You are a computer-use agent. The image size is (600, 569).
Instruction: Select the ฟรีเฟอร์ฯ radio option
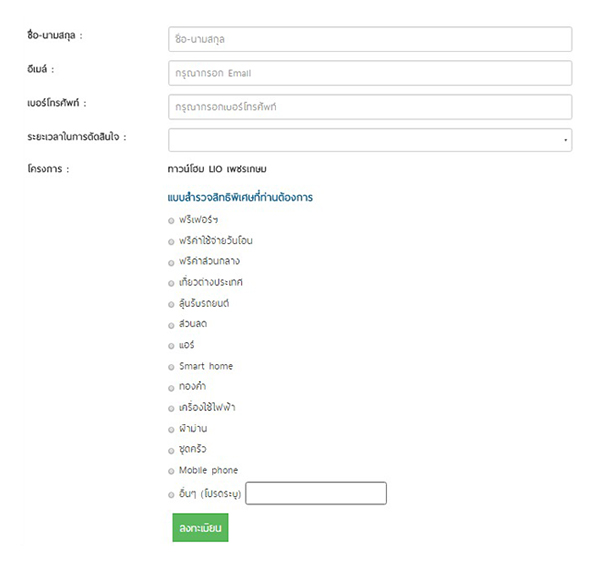[171, 220]
